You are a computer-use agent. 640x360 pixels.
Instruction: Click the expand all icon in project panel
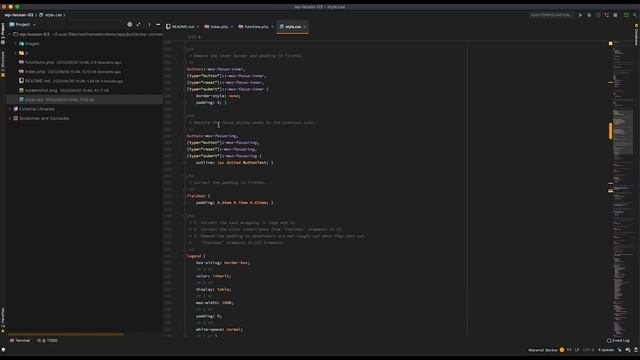click(139, 24)
